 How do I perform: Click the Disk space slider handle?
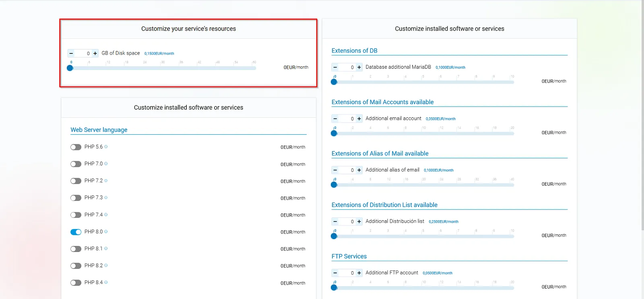(x=70, y=68)
